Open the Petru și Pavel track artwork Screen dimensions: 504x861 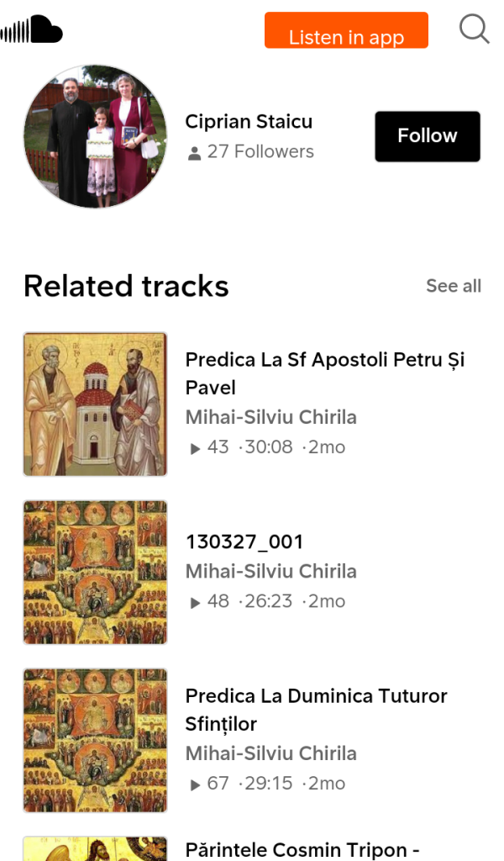[95, 404]
